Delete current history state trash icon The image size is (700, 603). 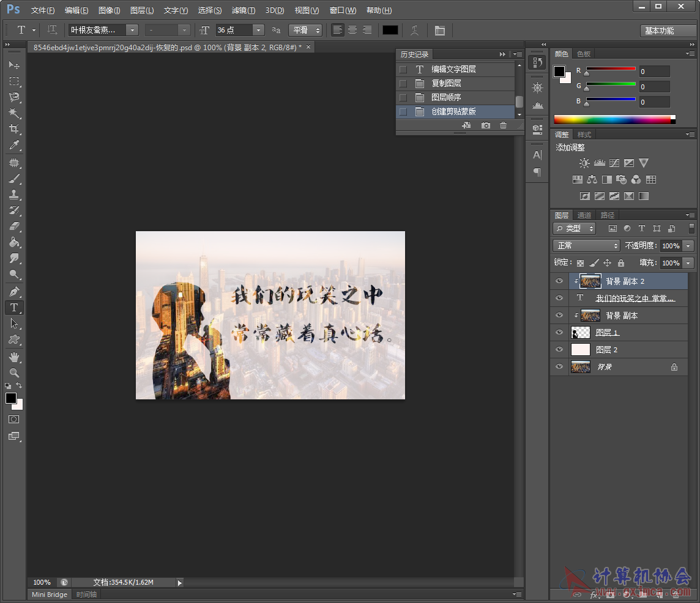[503, 125]
